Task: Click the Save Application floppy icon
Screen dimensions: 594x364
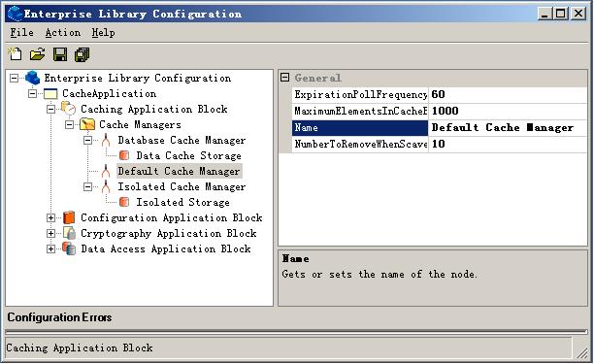Action: point(60,54)
